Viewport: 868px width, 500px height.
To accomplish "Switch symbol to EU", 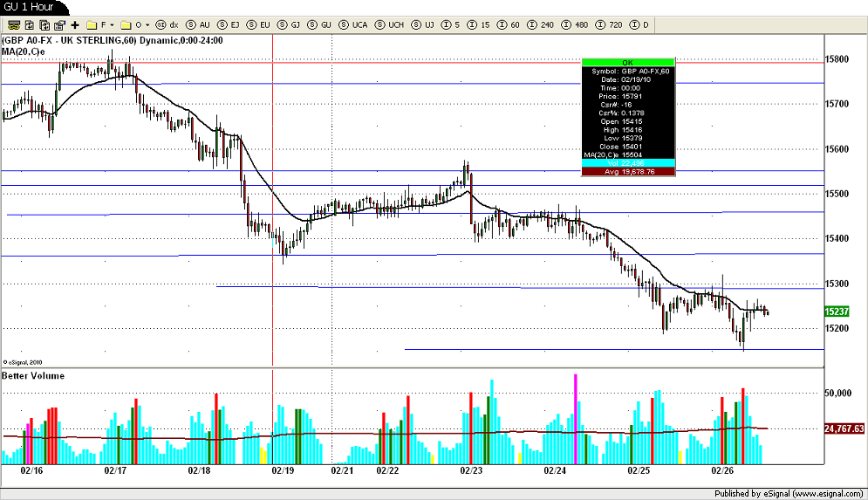I will click(x=258, y=25).
